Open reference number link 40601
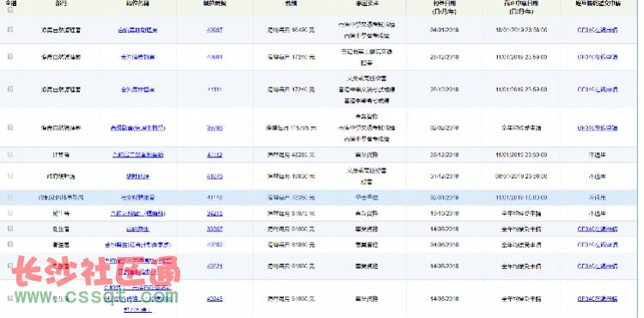Image resolution: width=644 pixels, height=318 pixels. click(x=215, y=57)
